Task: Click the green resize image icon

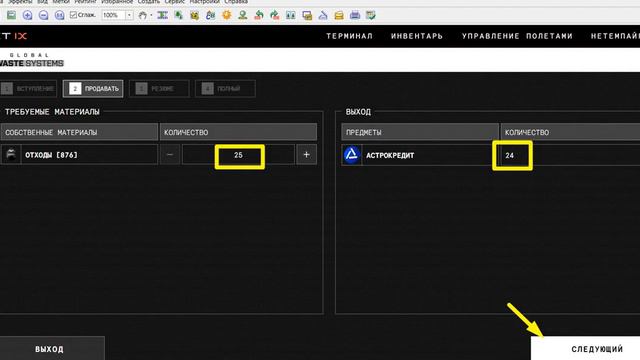Action: [x=162, y=16]
